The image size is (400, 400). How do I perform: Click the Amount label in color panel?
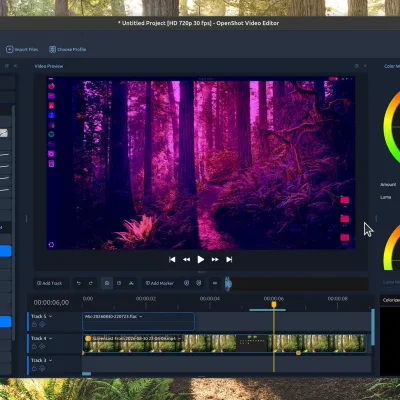pyautogui.click(x=388, y=184)
